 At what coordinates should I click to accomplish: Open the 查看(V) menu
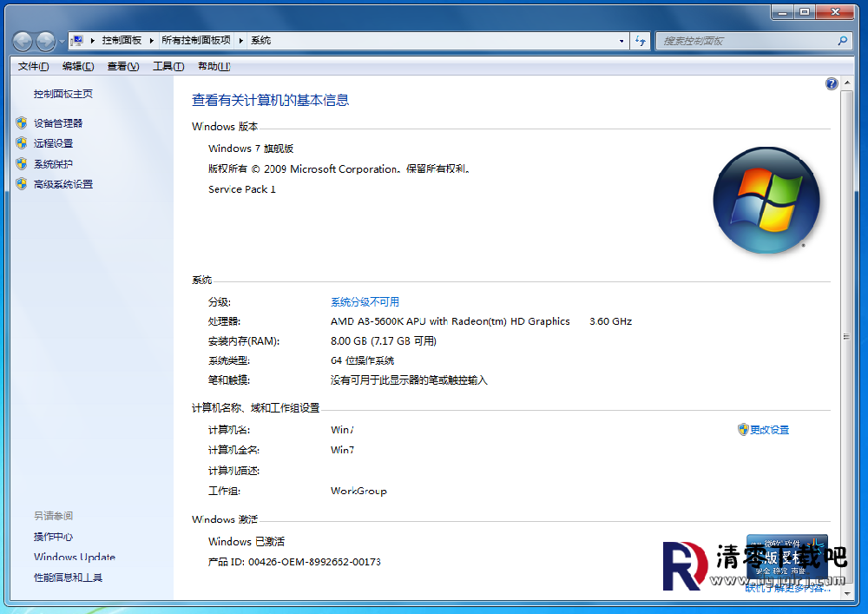pyautogui.click(x=123, y=67)
